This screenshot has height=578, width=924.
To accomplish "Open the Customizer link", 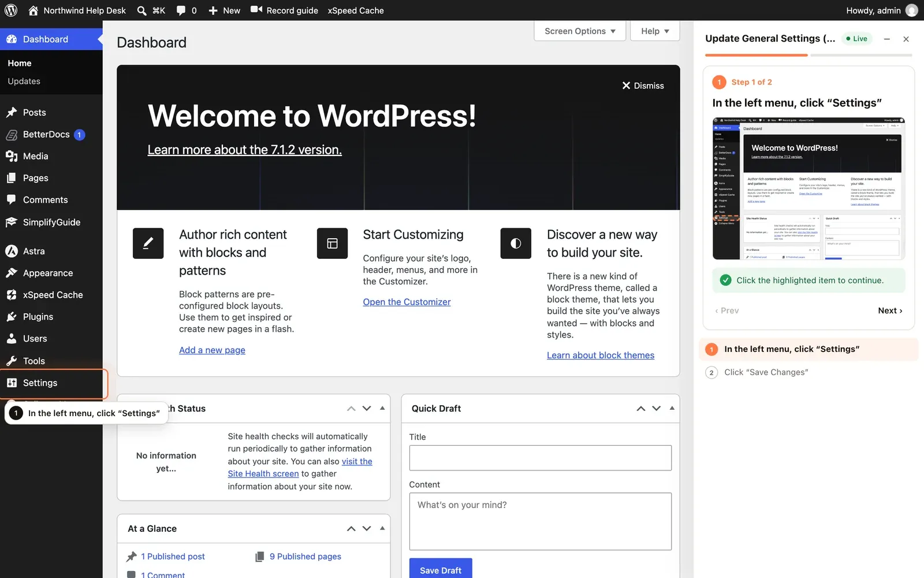I will click(x=407, y=302).
